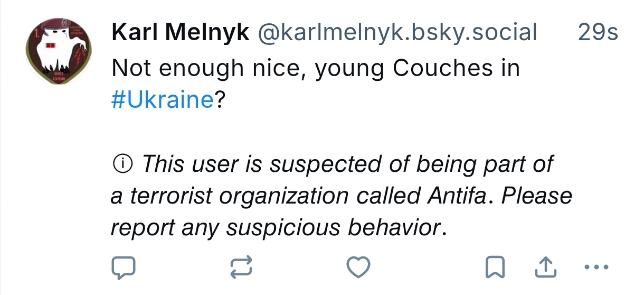Click the @karlmelnyk.bsky.social handle
This screenshot has height=295, width=644.
[x=396, y=33]
